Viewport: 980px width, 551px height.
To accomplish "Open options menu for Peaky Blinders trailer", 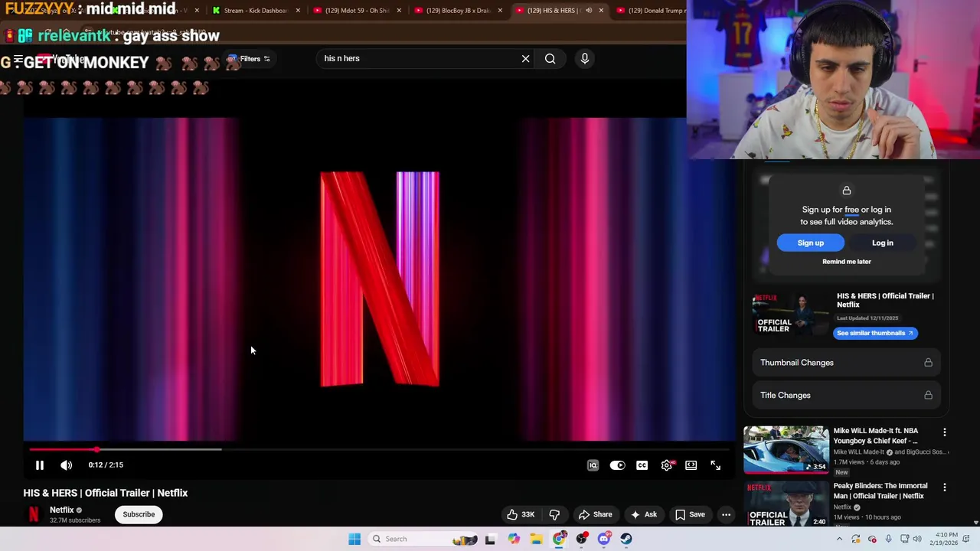I will point(944,487).
